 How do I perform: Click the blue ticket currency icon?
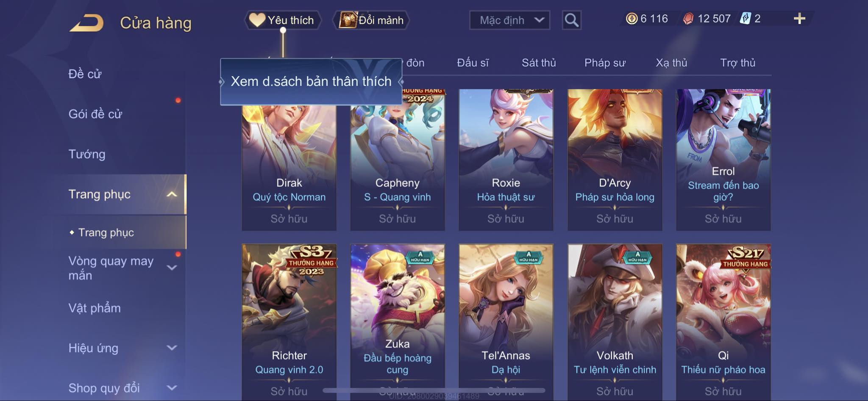[745, 19]
